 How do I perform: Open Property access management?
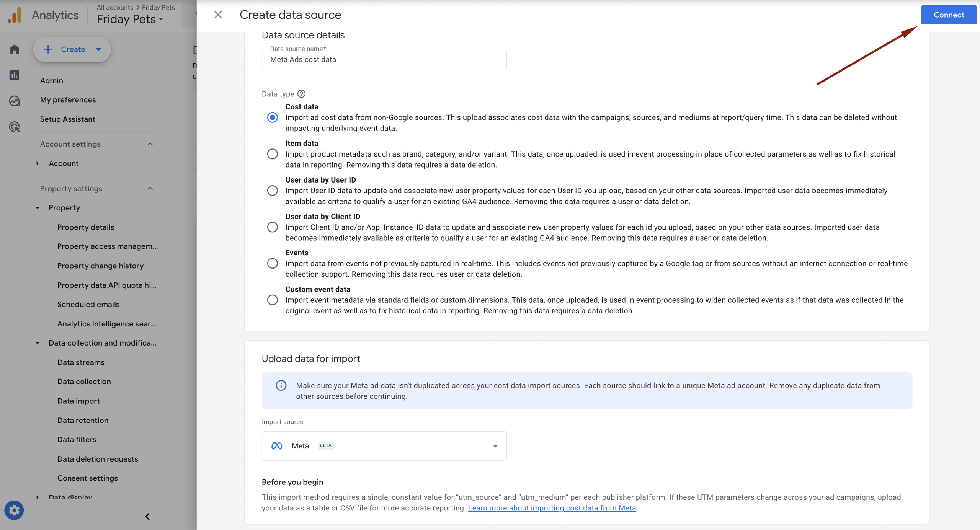click(x=108, y=246)
